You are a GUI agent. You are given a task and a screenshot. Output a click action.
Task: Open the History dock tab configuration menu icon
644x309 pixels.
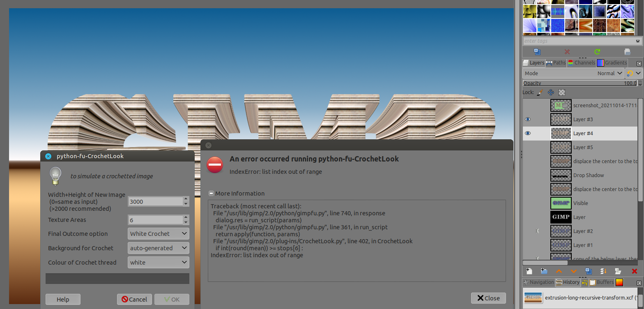click(639, 283)
